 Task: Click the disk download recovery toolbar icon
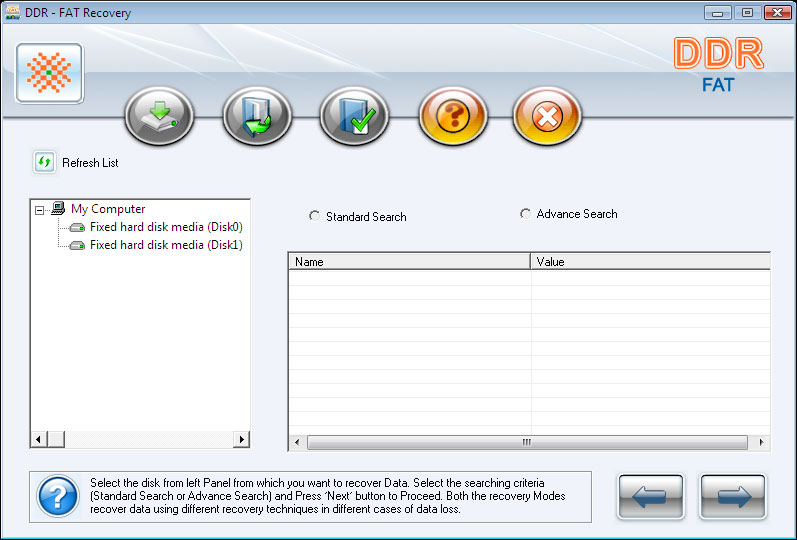click(x=160, y=116)
